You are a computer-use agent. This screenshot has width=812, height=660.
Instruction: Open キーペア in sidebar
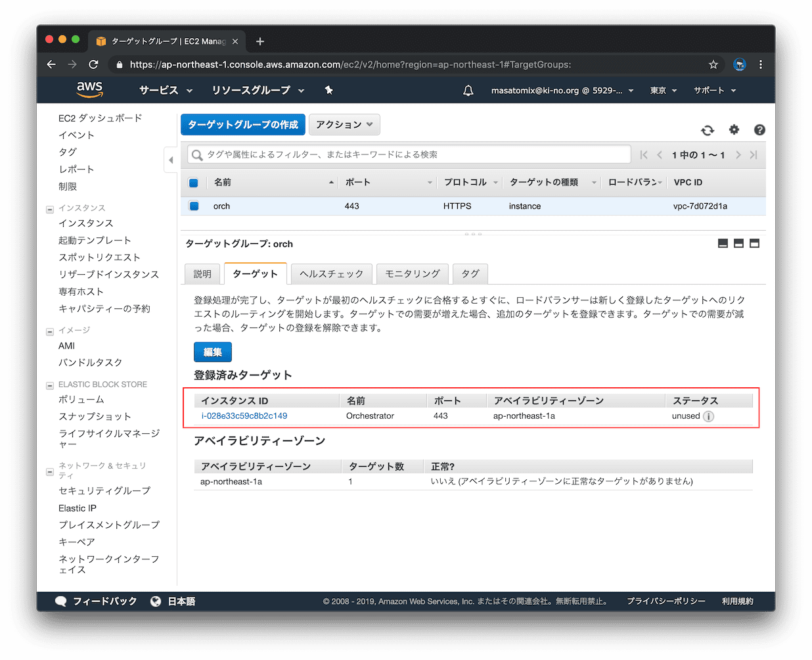[x=77, y=542]
